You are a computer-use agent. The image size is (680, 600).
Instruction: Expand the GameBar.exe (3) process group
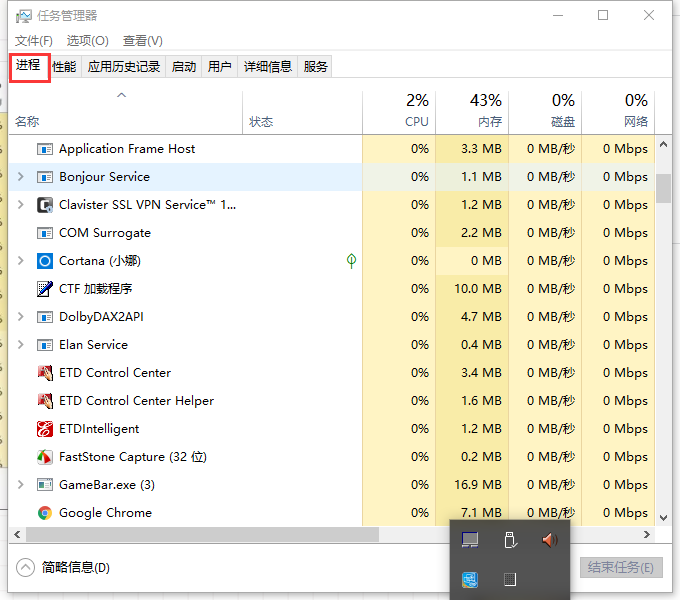(x=20, y=485)
